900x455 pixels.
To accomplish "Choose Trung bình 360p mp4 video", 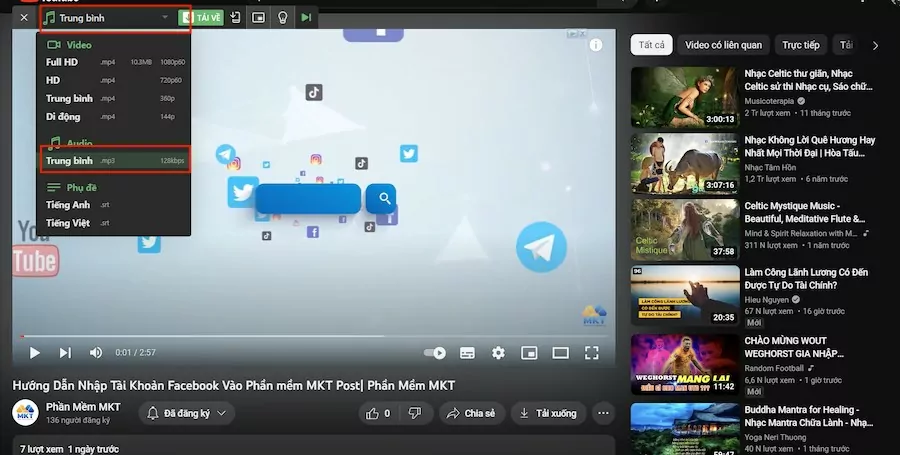I will 114,99.
